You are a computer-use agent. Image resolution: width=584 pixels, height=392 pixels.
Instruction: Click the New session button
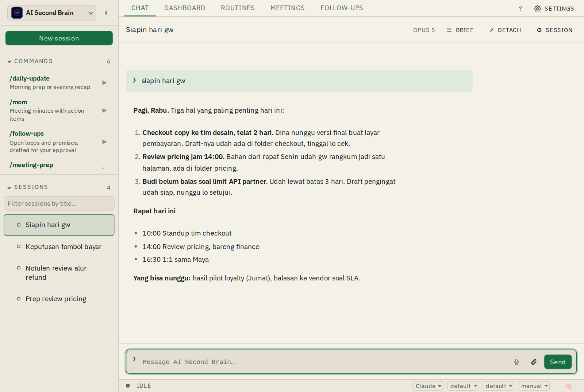click(59, 38)
